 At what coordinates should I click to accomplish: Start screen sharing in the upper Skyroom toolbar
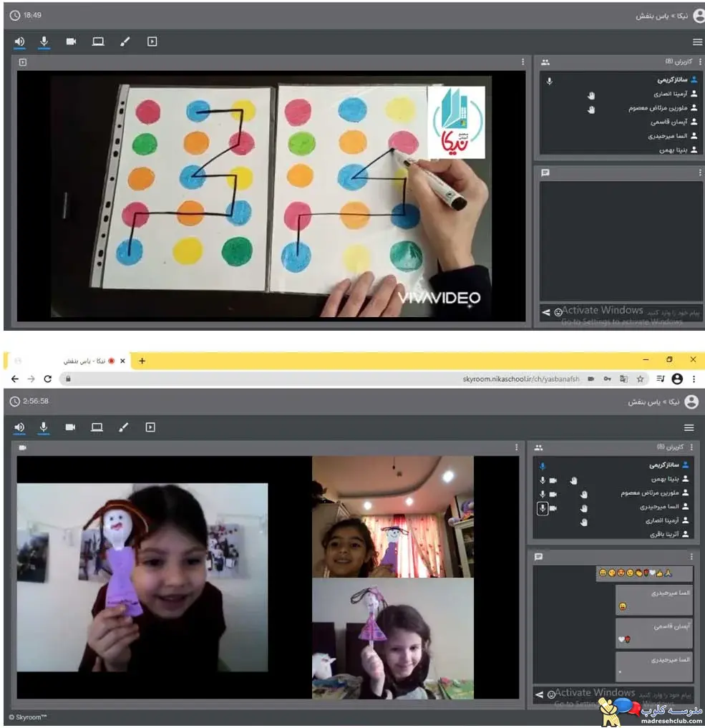98,42
